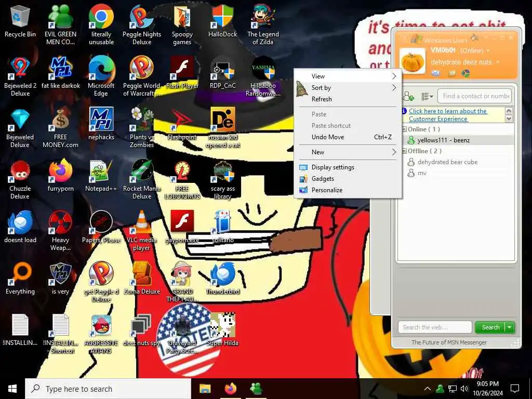Expand the New submenu
532x399 pixels.
(348, 152)
